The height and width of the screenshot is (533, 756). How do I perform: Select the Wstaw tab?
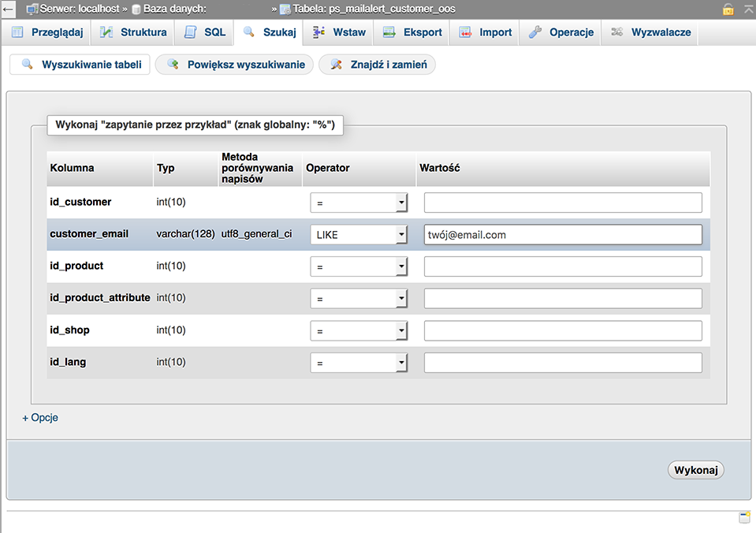(339, 32)
